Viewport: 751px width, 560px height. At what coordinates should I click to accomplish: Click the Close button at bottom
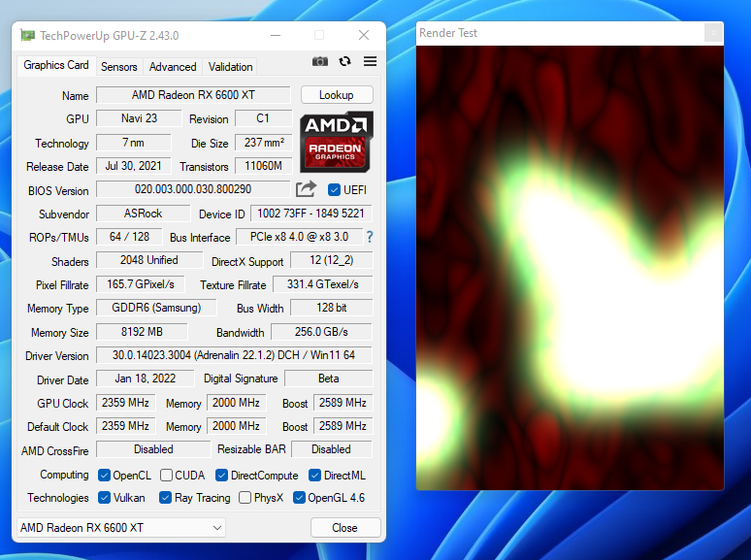pyautogui.click(x=344, y=527)
